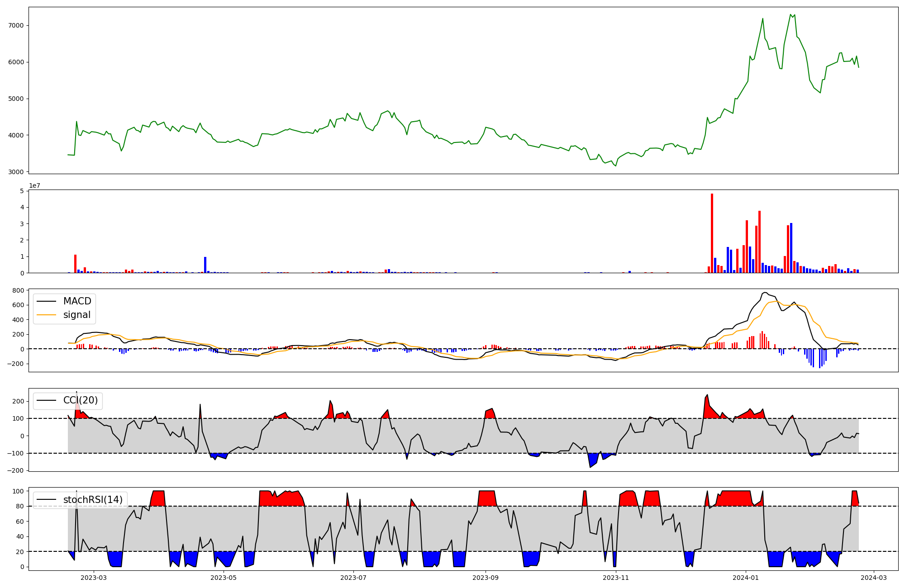Click the 1e7 volume scale label
Image resolution: width=905 pixels, height=588 pixels.
[x=35, y=185]
